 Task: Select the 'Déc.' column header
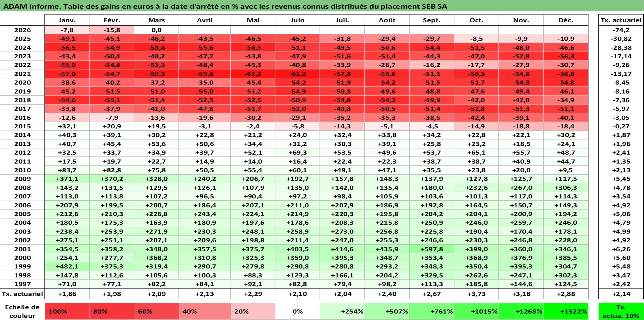pos(566,20)
